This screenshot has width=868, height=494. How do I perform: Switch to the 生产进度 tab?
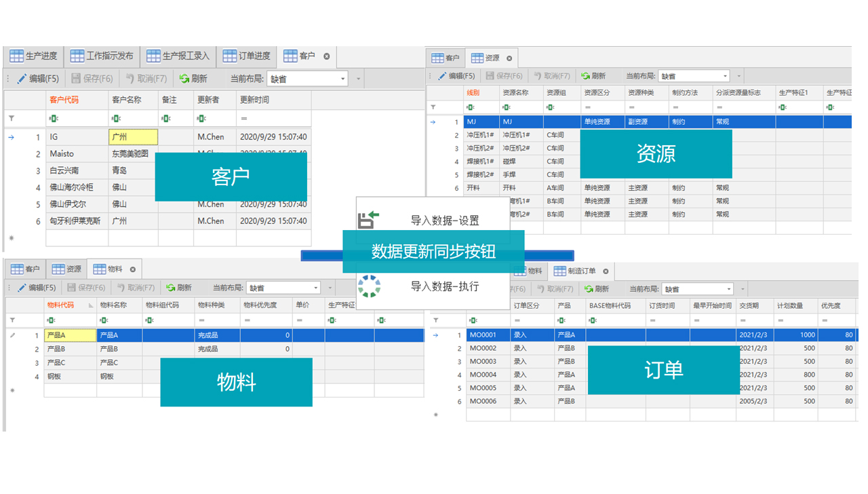click(x=33, y=56)
